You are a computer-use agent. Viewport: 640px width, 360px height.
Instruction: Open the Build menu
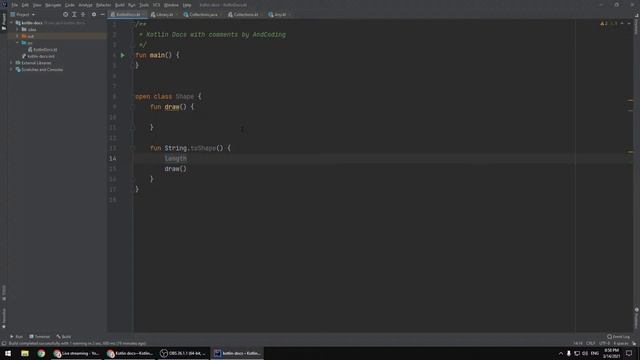[x=120, y=5]
